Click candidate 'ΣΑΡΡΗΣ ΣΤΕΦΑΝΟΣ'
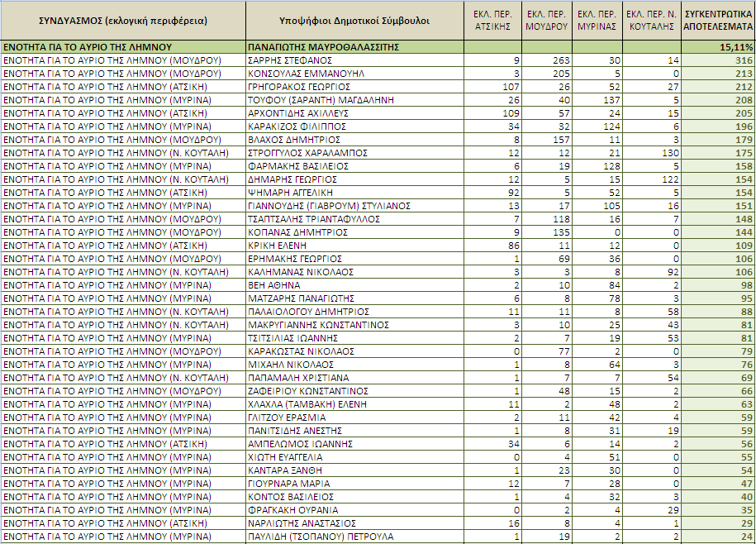 [x=290, y=60]
